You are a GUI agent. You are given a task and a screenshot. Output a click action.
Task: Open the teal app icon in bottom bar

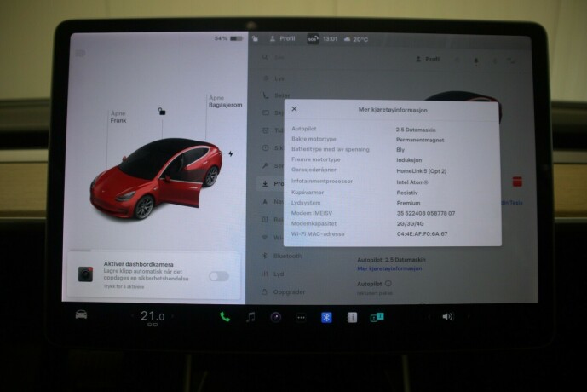pos(377,318)
